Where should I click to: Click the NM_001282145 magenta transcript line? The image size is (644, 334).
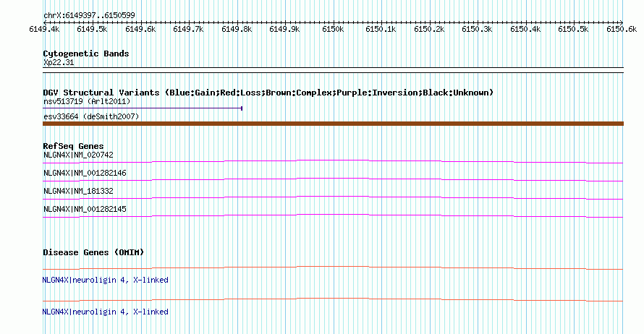333,216
